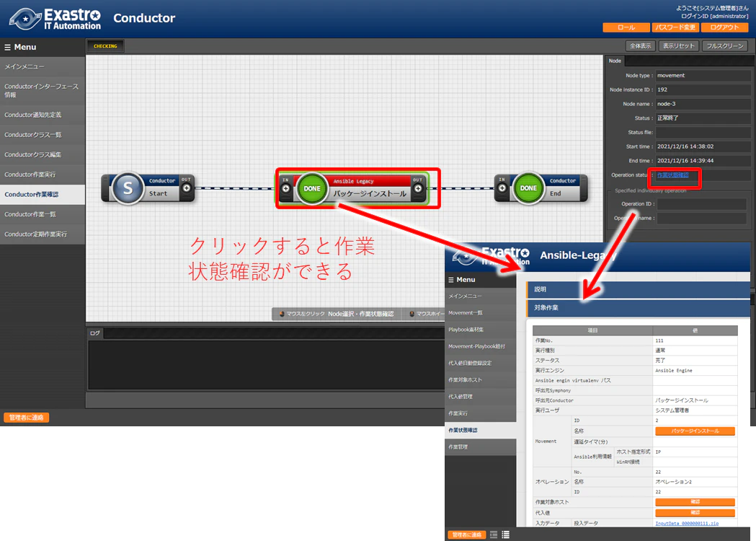The height and width of the screenshot is (541, 756).
Task: Click the IN plus connector on the Ansible Legacy node
Action: [286, 189]
